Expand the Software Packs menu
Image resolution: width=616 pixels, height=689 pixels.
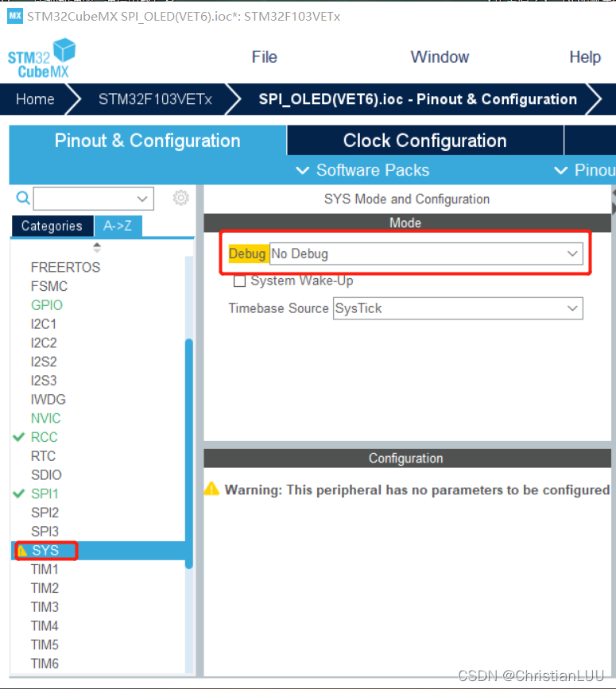pyautogui.click(x=363, y=170)
